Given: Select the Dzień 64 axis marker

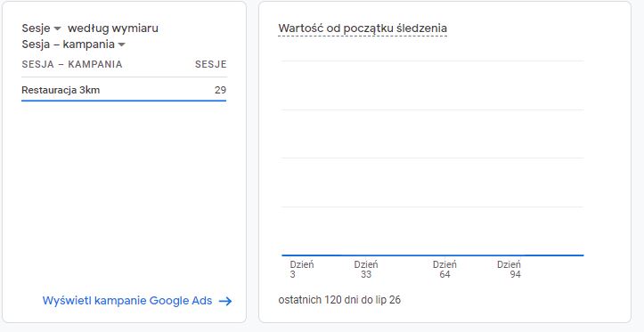Looking at the screenshot, I should 444,270.
